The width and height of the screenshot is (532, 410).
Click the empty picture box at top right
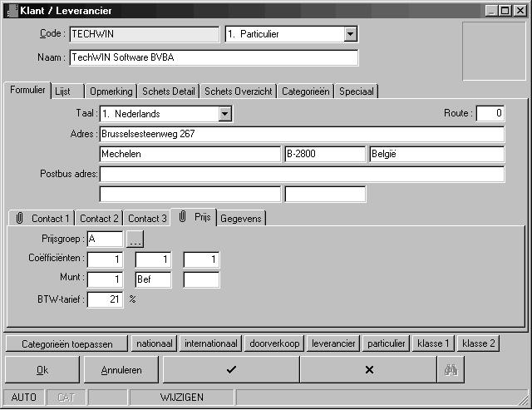pyautogui.click(x=494, y=52)
